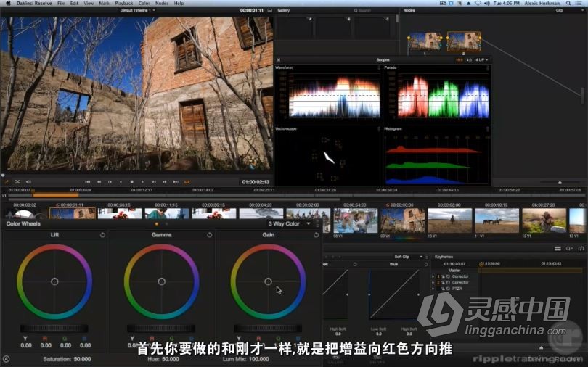Open the 4 UP scopes layout dropdown
Screen dimensions: 588x367
[x=482, y=60]
